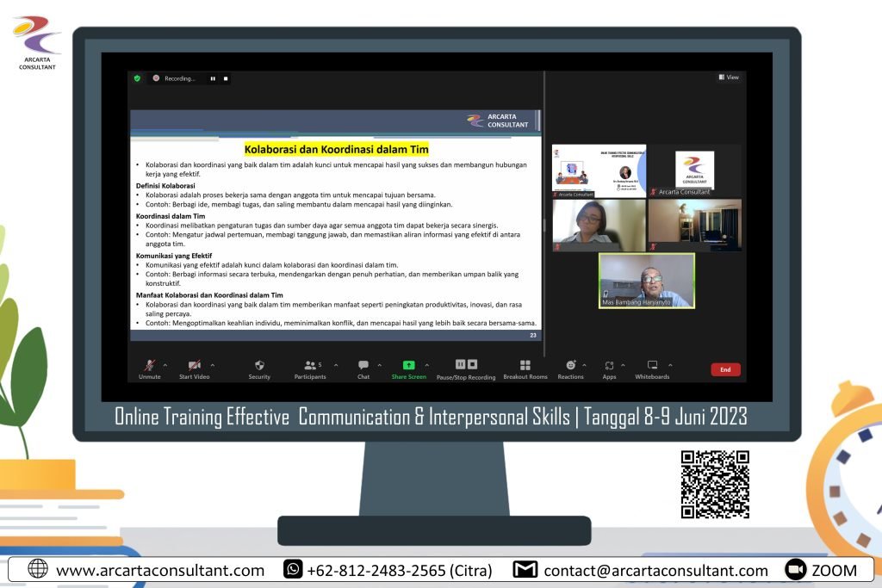Screen dimensions: 882x588
Task: Stop recording from the top indicator
Action: click(x=226, y=78)
